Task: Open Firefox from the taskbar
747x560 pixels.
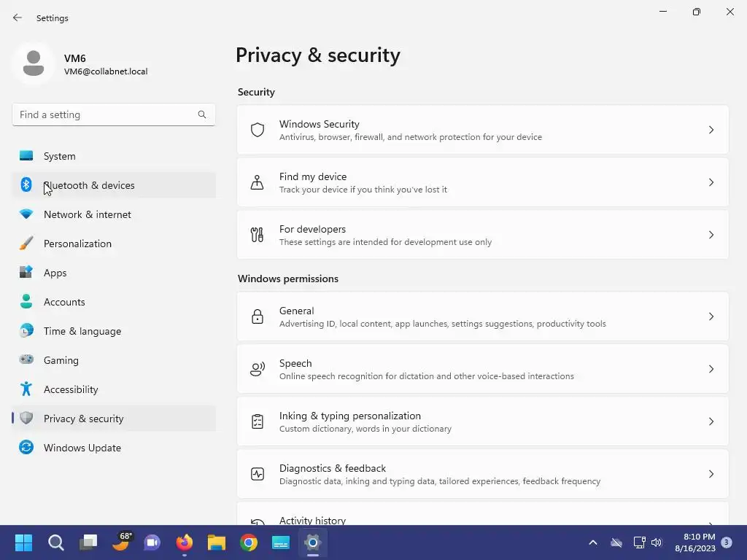Action: (x=185, y=542)
